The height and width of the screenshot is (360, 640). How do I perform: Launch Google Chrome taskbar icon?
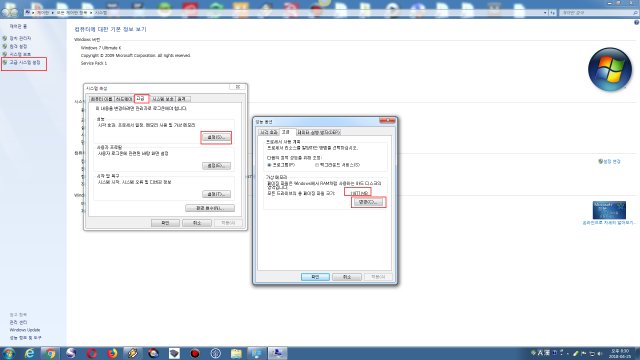[50, 353]
